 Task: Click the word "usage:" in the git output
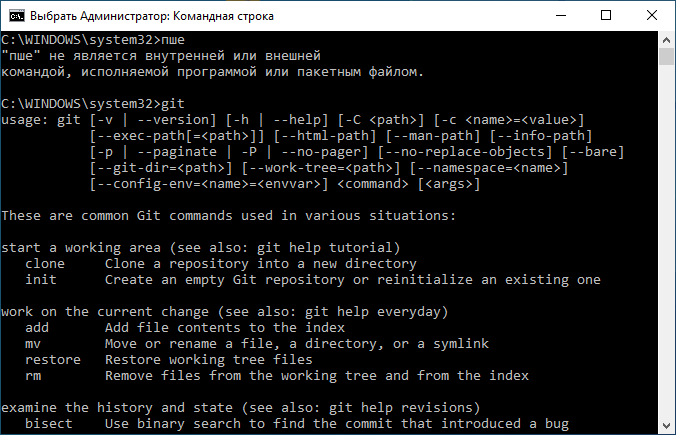(25, 120)
